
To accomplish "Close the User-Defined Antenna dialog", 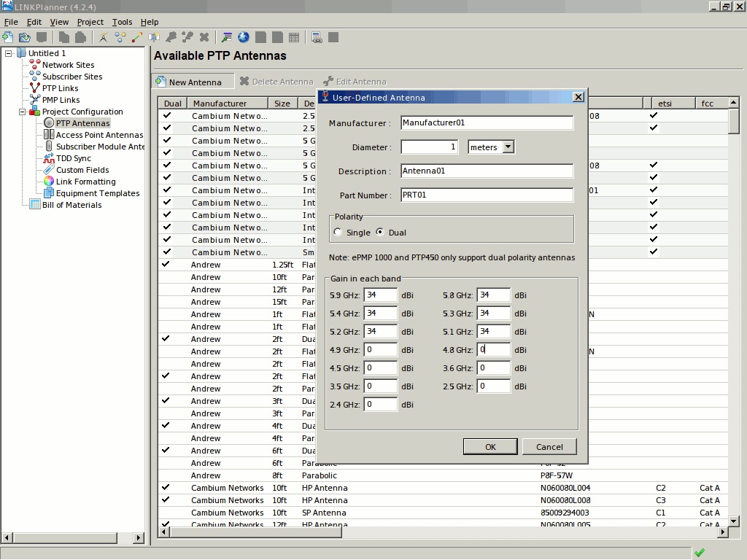I will [x=578, y=97].
